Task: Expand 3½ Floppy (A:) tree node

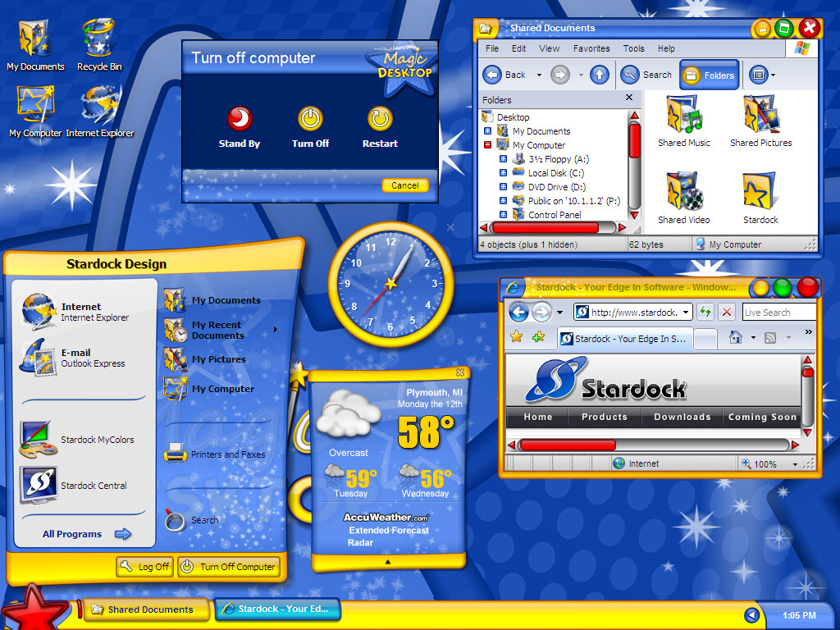Action: pos(503,158)
